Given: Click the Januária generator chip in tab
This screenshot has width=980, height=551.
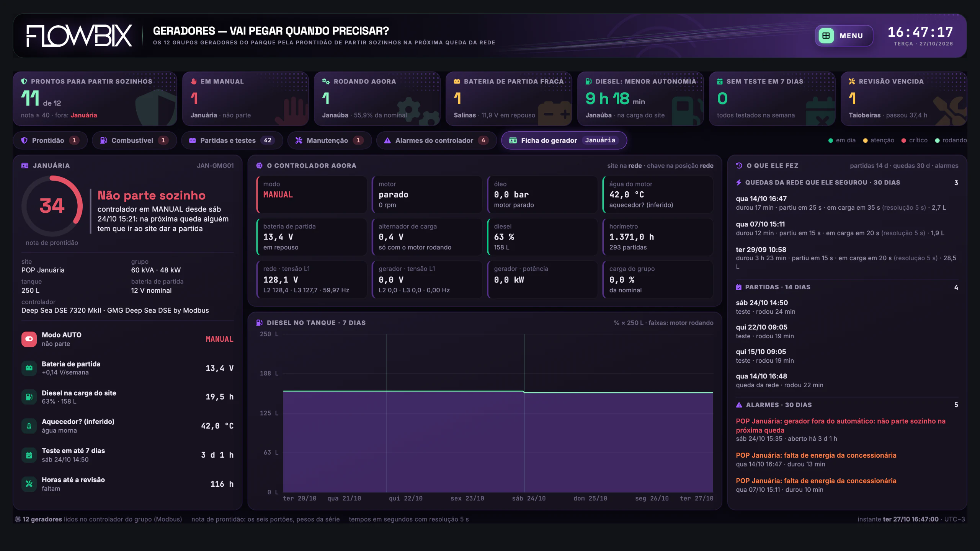Looking at the screenshot, I should click(x=600, y=140).
